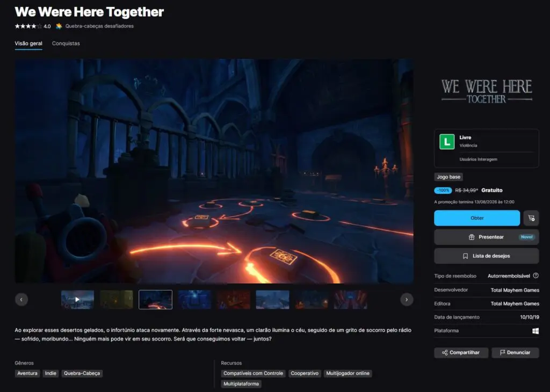Open the Visão geral tab
Viewport: 550px width, 392px height.
[x=28, y=43]
